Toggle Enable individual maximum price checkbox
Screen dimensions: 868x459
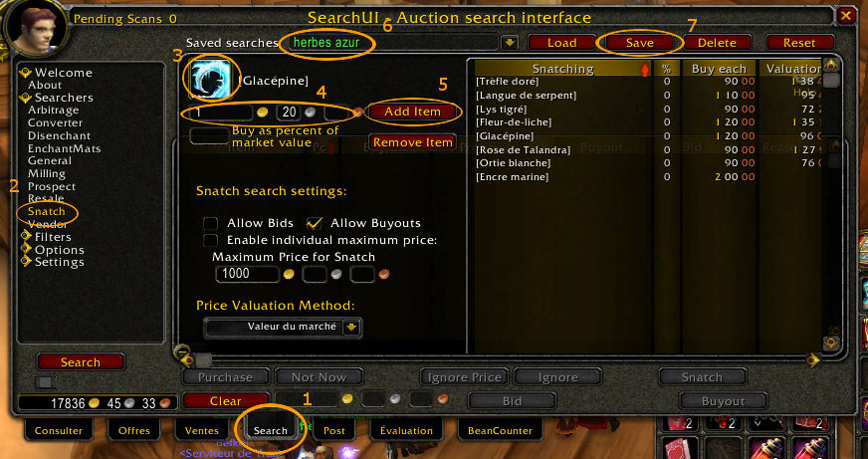tap(210, 240)
